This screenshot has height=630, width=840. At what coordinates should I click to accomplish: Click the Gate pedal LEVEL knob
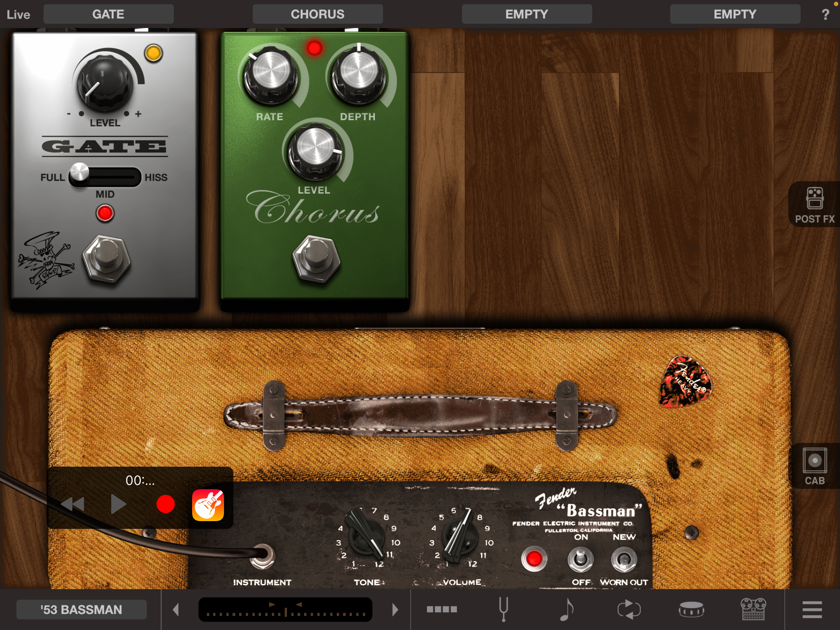click(x=104, y=83)
